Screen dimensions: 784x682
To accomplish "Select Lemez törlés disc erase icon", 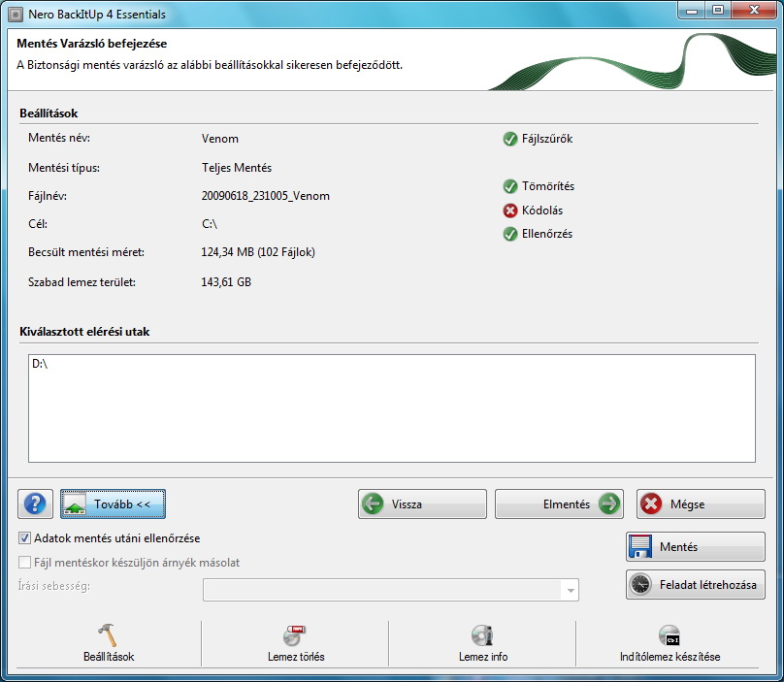I will pos(295,636).
